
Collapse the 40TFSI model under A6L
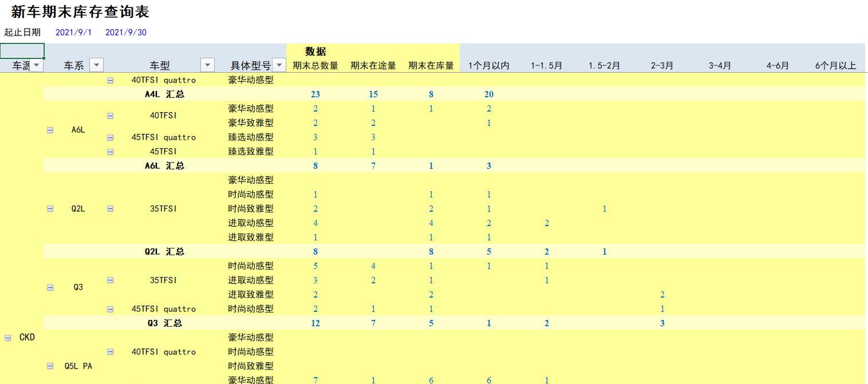[x=109, y=115]
